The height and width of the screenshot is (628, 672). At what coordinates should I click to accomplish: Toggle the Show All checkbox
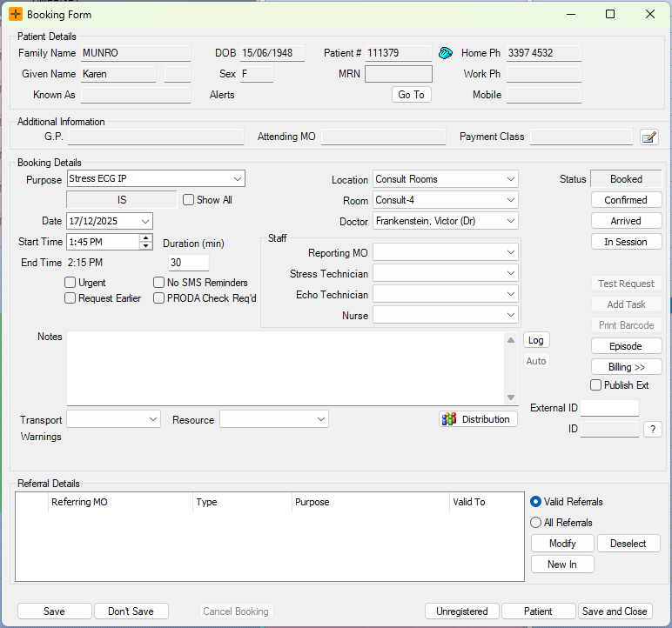click(189, 200)
